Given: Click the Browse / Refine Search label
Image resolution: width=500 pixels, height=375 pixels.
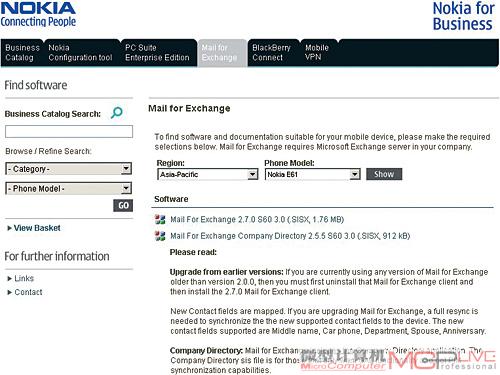Looking at the screenshot, I should point(48,151).
